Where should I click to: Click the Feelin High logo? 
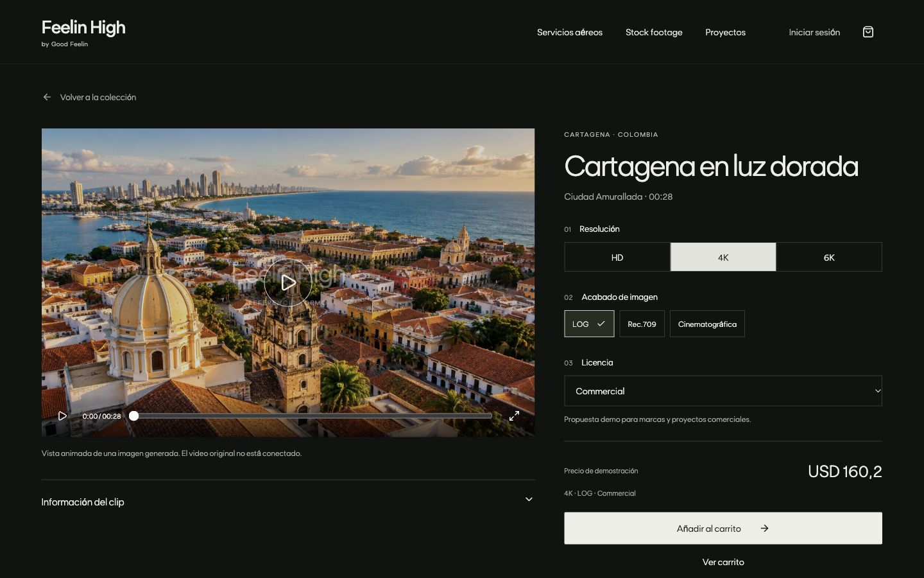[83, 28]
